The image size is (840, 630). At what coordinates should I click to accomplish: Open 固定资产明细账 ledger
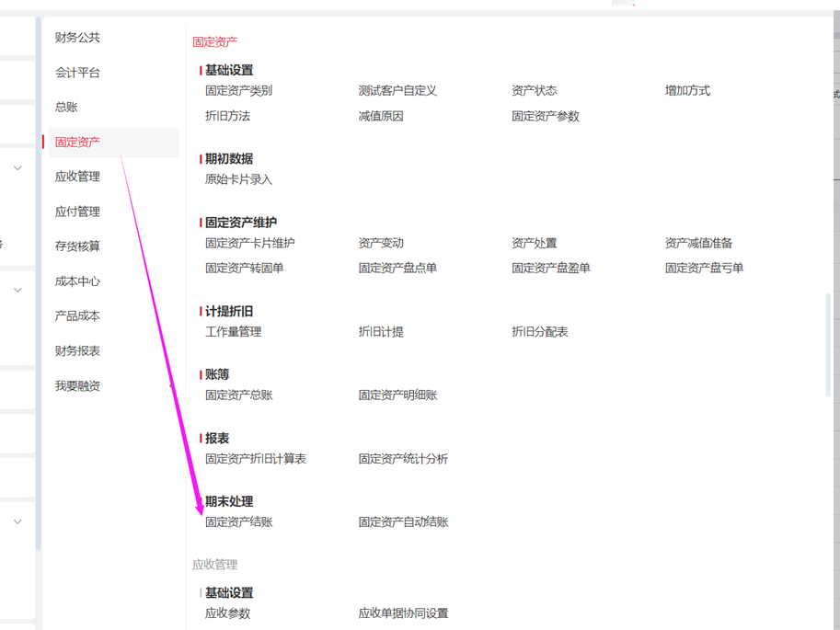397,395
